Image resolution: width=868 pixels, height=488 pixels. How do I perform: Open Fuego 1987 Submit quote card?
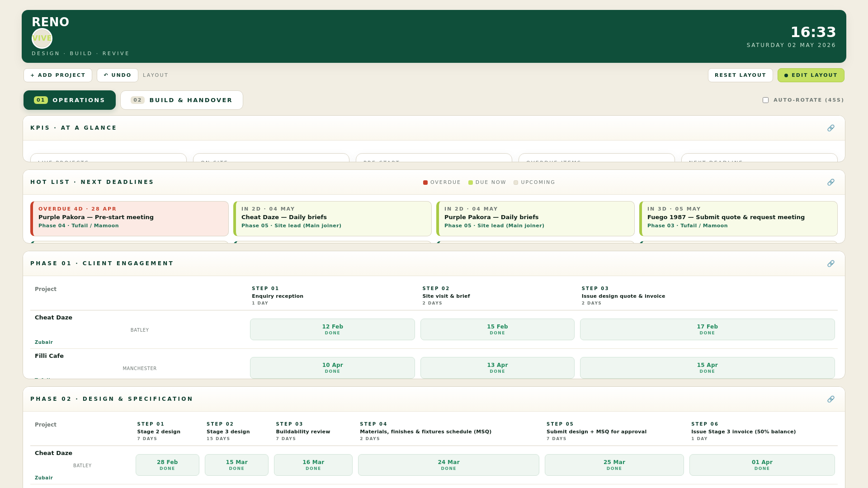coord(738,219)
